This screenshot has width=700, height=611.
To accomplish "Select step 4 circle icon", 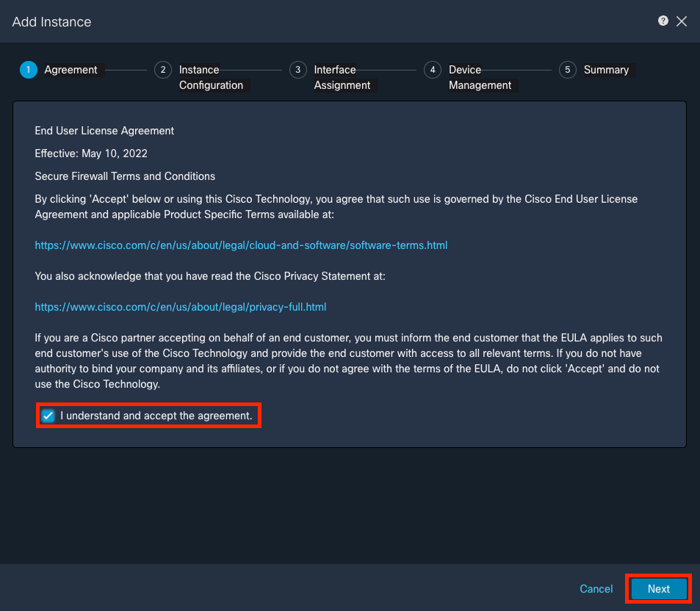I will tap(433, 70).
